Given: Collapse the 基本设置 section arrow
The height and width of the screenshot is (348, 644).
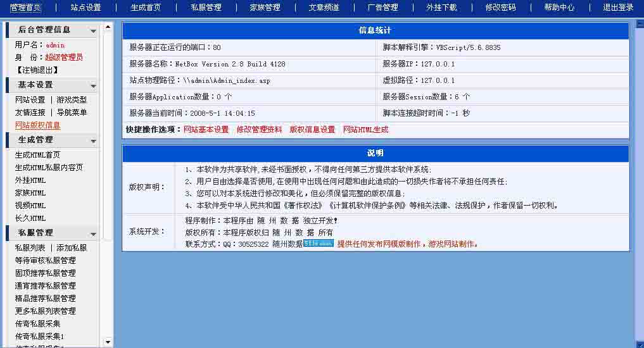Looking at the screenshot, I should (x=93, y=86).
